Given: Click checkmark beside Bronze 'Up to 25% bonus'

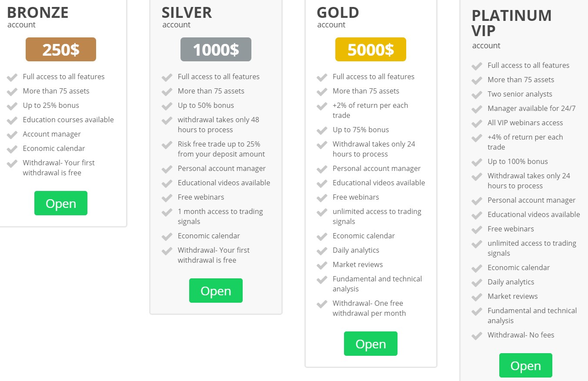Looking at the screenshot, I should pos(12,106).
